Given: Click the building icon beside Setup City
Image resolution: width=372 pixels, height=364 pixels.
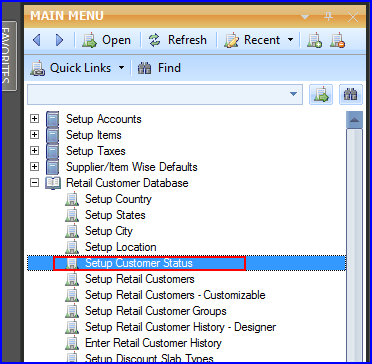Looking at the screenshot, I should click(72, 231).
